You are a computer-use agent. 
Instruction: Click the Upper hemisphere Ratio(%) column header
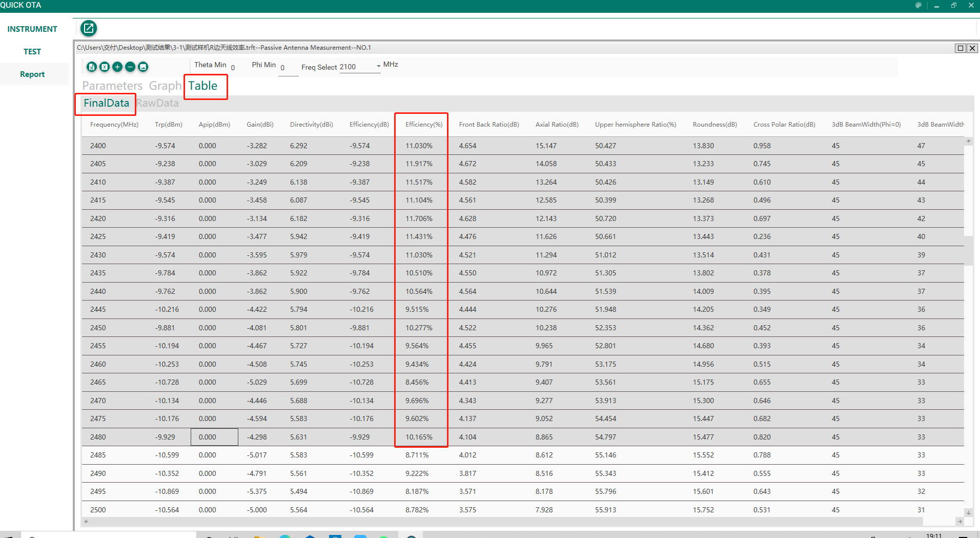pos(636,125)
